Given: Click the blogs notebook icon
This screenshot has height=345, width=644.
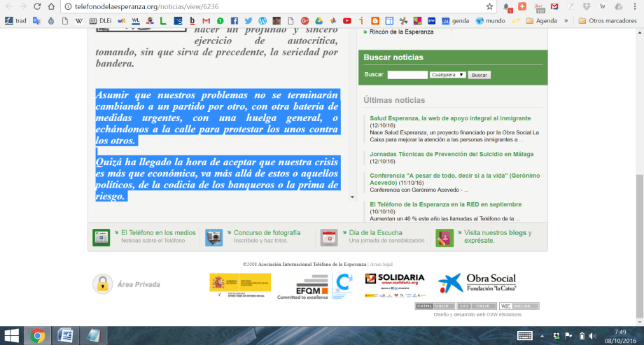Looking at the screenshot, I should (x=444, y=237).
